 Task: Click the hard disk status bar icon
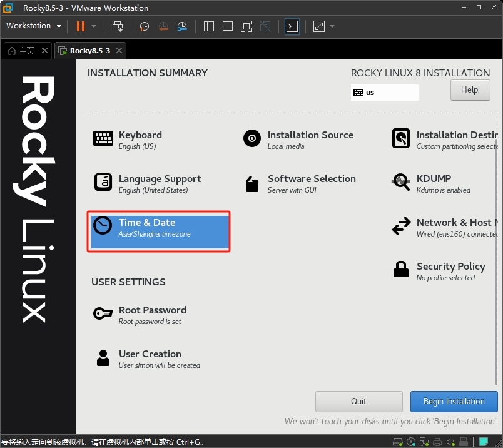click(398, 442)
